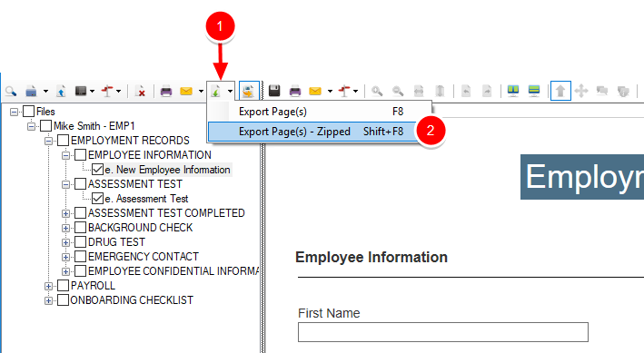Check the Files root checkbox
This screenshot has height=353, width=644.
pyautogui.click(x=29, y=112)
